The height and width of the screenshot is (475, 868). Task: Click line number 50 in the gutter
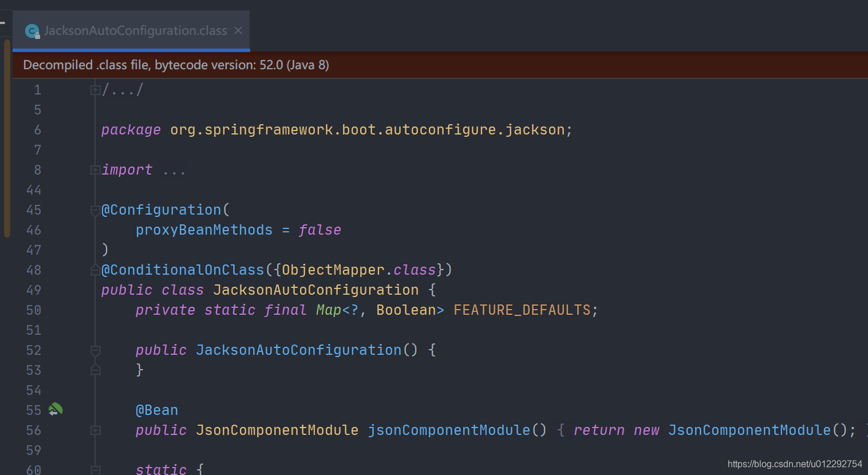(x=34, y=310)
